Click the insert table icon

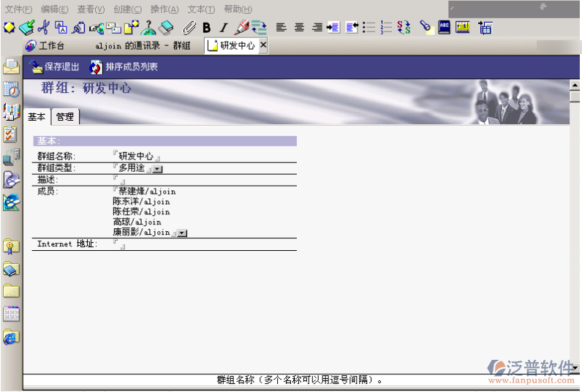click(485, 28)
